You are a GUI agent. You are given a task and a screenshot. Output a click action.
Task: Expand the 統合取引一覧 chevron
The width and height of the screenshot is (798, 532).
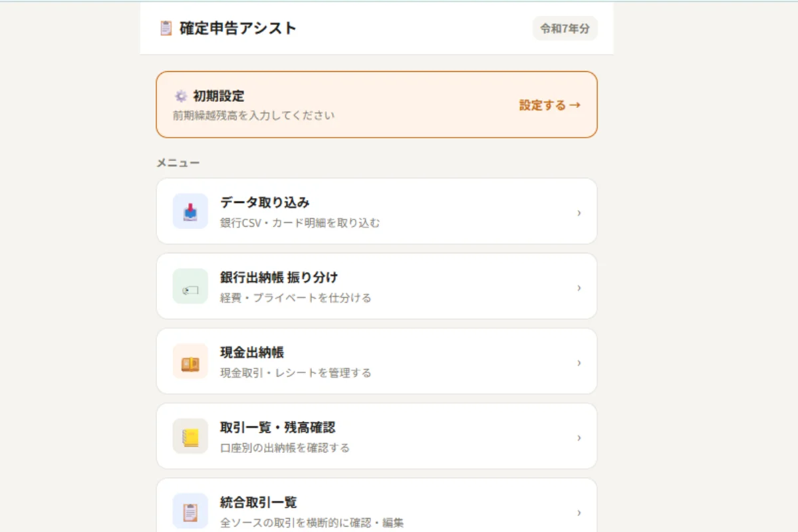(579, 512)
